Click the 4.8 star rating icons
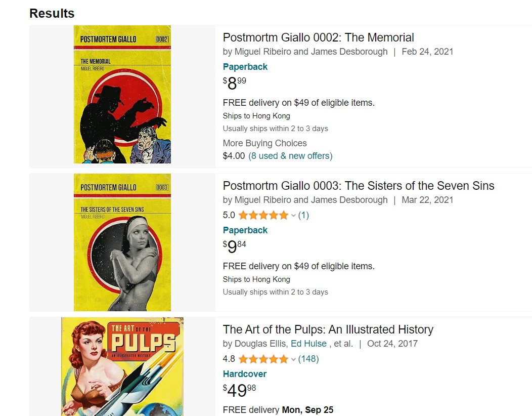 263,359
